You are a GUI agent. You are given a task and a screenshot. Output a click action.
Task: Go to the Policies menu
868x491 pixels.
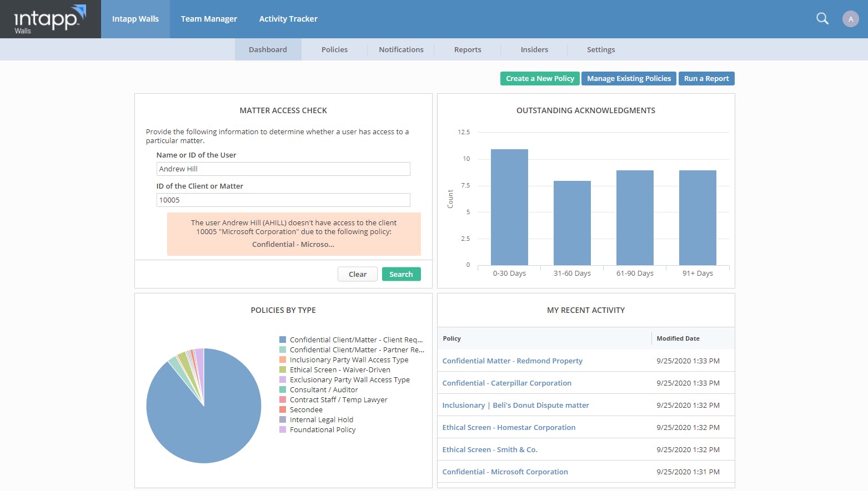click(x=334, y=49)
